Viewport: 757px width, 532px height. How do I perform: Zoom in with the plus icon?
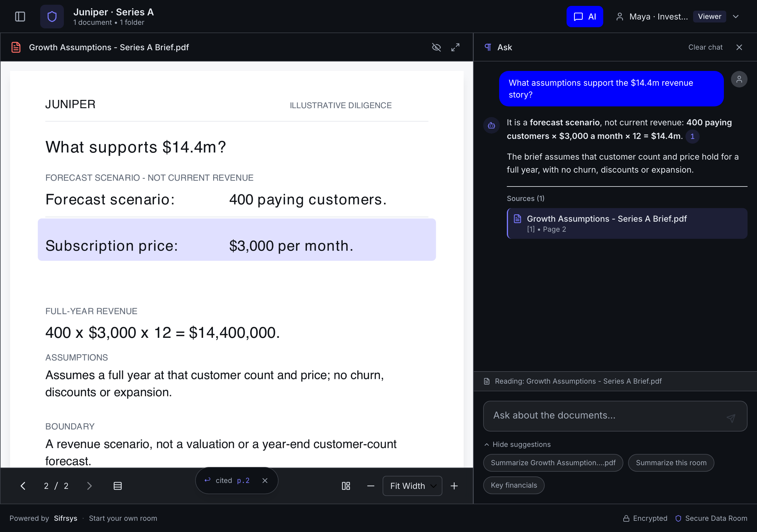tap(454, 486)
